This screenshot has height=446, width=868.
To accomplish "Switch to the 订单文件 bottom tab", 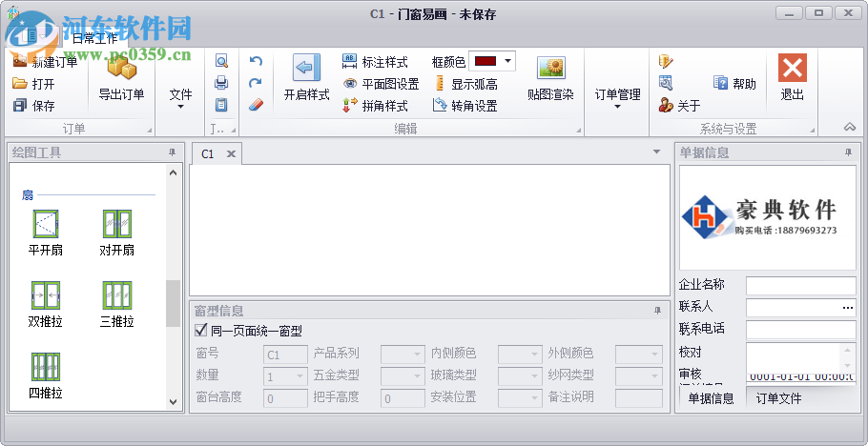I will coord(778,398).
